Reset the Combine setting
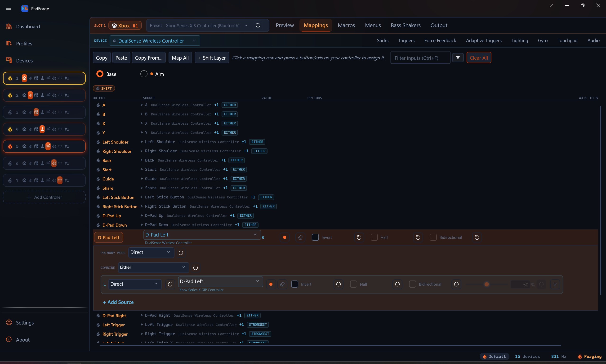606x364 pixels. (195, 268)
